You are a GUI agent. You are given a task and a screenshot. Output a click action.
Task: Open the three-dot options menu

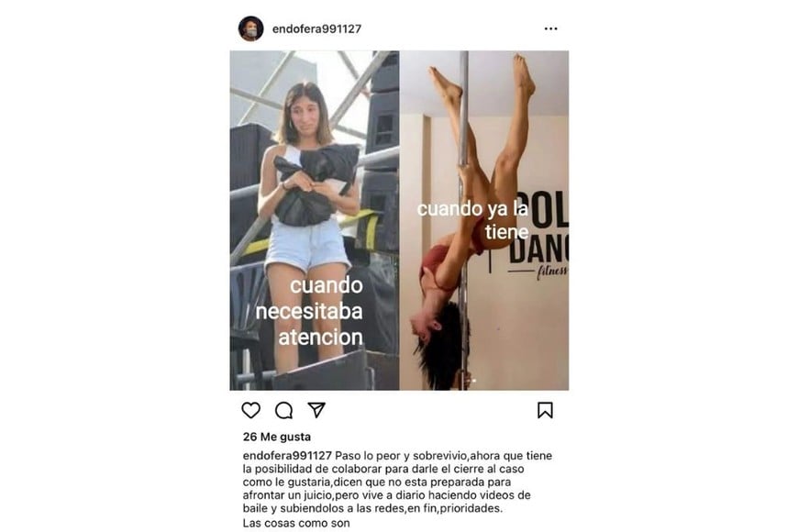tap(550, 28)
